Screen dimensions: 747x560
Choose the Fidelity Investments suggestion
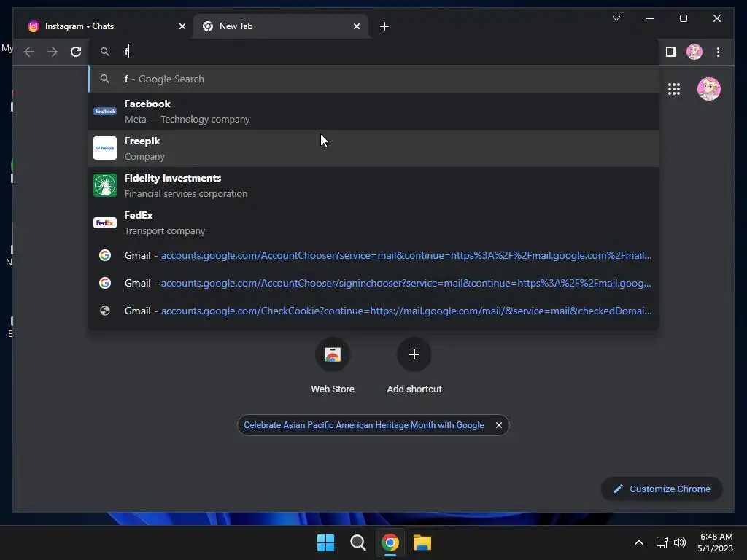pos(373,186)
